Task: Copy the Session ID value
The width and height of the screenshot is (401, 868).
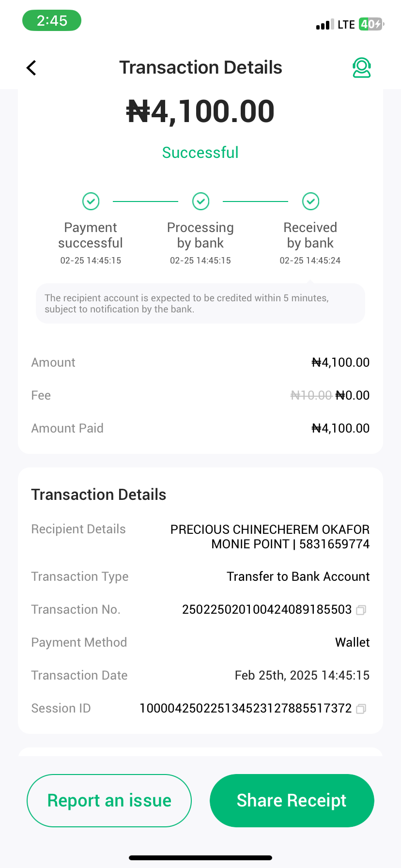Action: pos(361,709)
